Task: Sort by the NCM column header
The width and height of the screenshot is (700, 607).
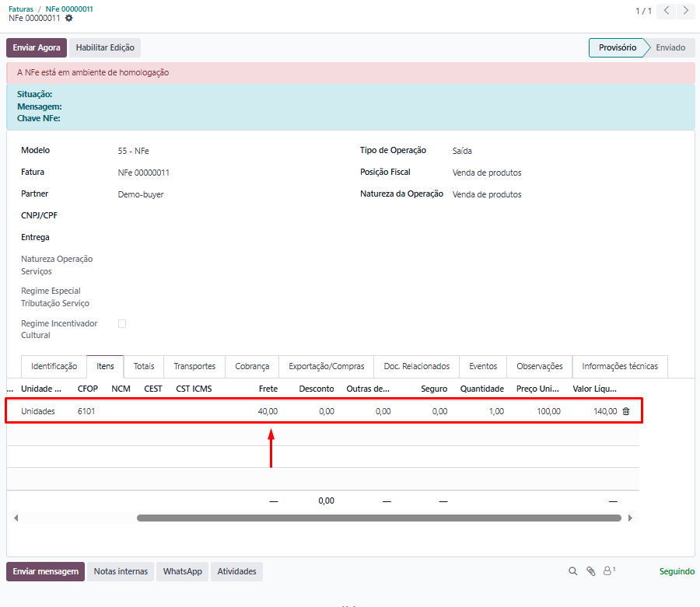Action: (121, 389)
